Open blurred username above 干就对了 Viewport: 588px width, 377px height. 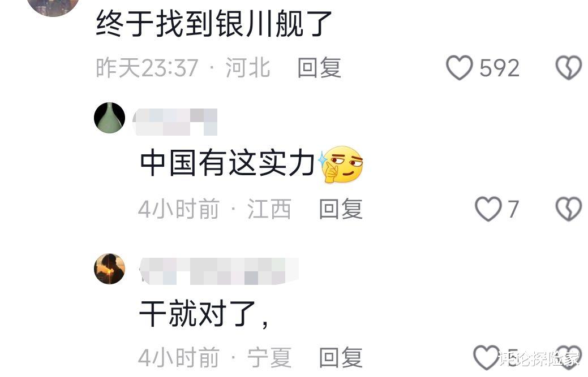pyautogui.click(x=219, y=271)
